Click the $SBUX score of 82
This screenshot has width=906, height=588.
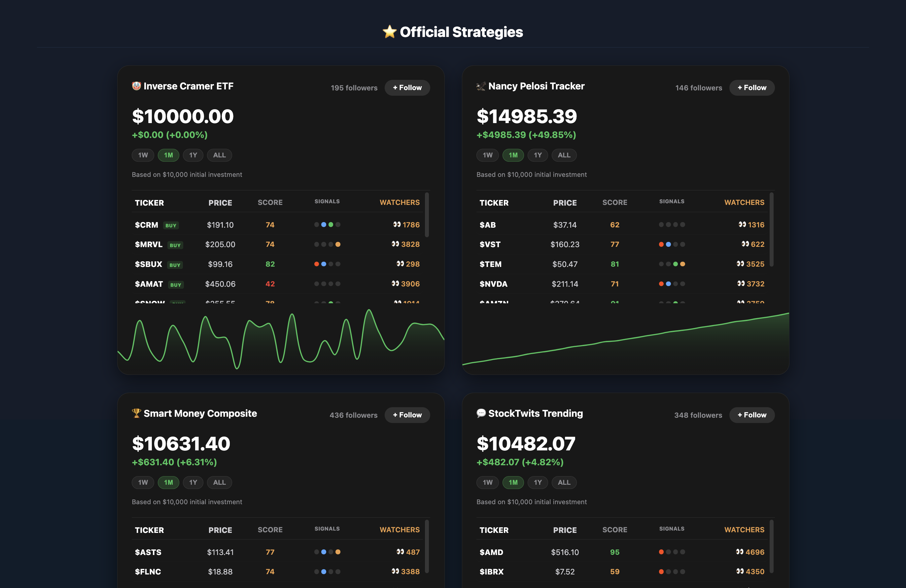pos(270,264)
